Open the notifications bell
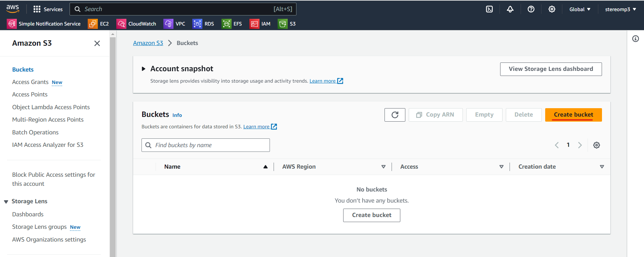 [x=510, y=9]
